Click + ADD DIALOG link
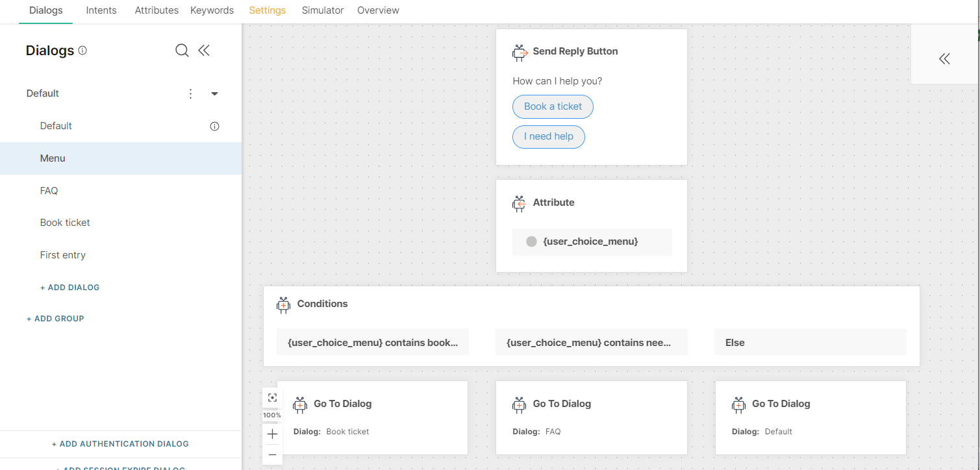Screen dimensions: 980x470 69,288
